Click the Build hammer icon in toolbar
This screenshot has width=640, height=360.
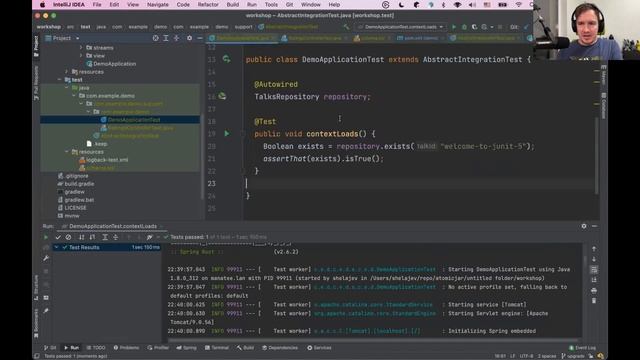tap(346, 27)
